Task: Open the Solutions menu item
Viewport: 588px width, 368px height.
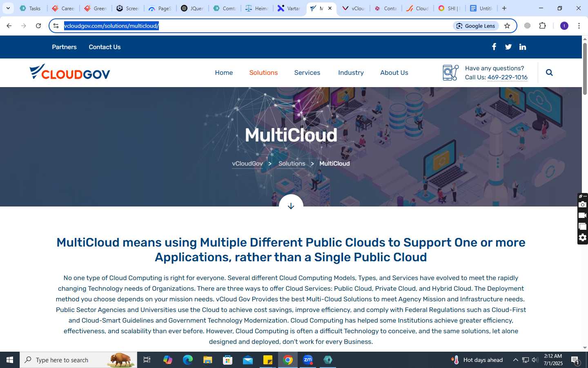Action: (263, 73)
